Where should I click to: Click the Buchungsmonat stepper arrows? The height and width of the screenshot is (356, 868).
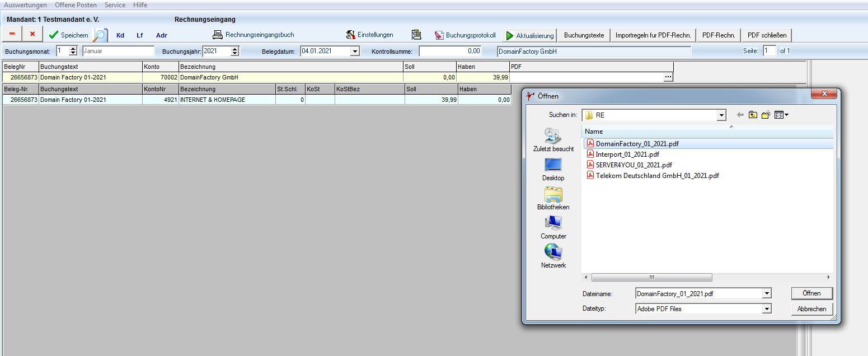coord(73,51)
